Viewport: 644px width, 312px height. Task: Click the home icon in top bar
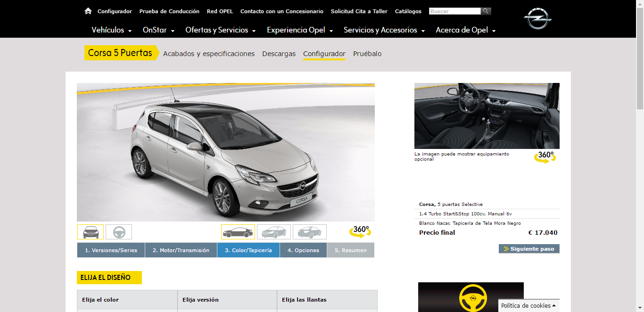[x=88, y=11]
